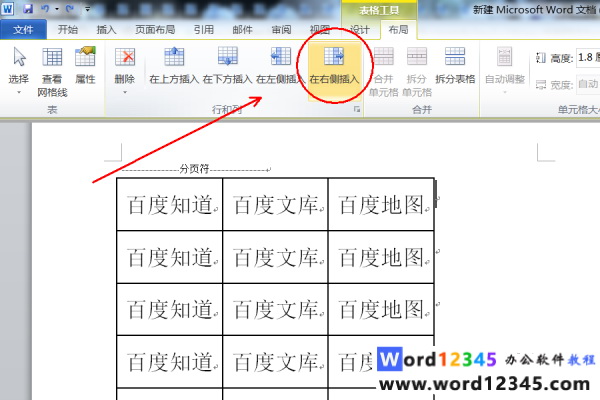Click first-row cell 百度知道

170,204
